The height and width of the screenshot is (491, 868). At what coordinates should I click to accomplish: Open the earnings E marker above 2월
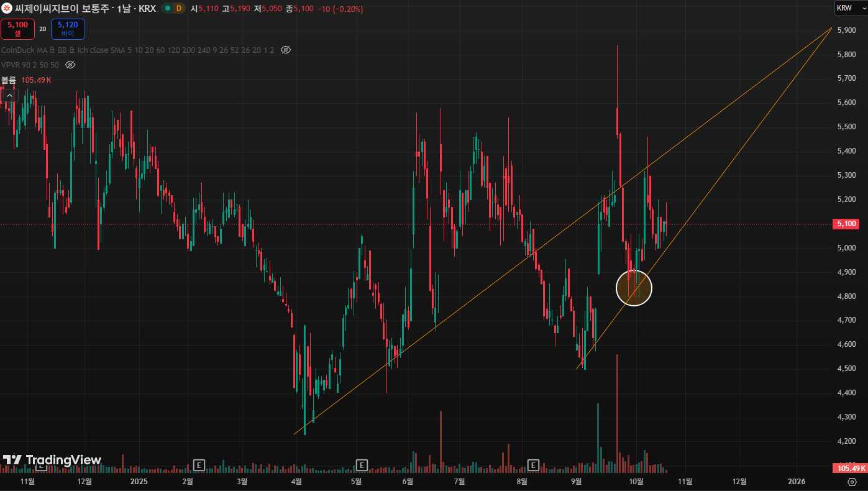pos(199,465)
